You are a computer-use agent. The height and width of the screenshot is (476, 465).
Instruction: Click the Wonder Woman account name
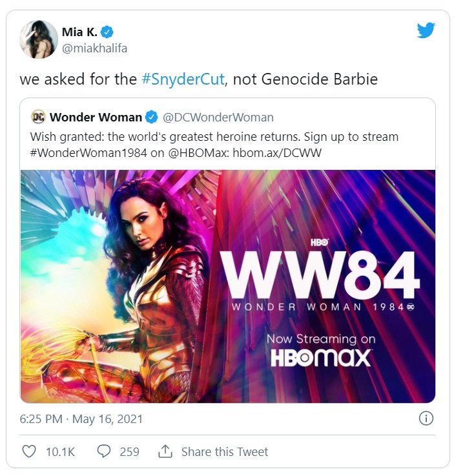(96, 117)
